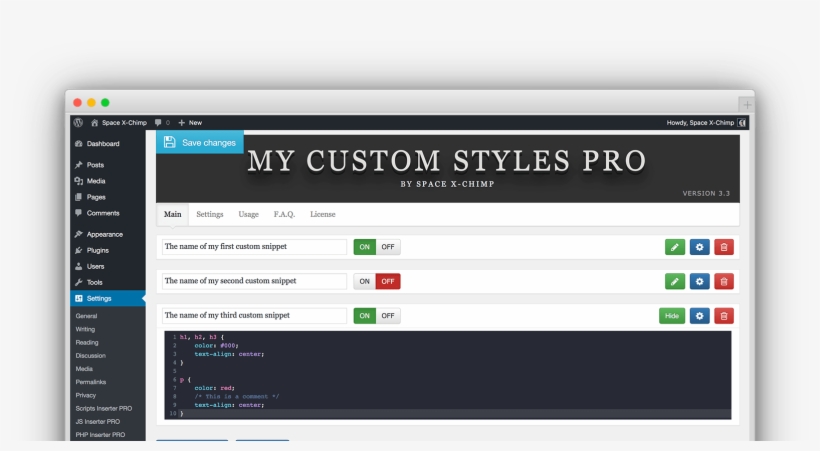The image size is (820, 451).
Task: Click the Save changes button
Action: (x=200, y=142)
